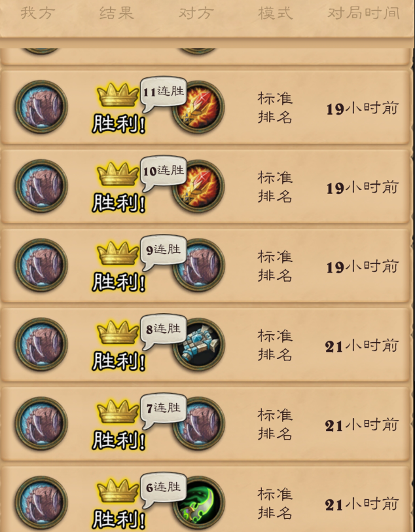Click the gold crown in 8连胜 row
The height and width of the screenshot is (532, 415).
[118, 332]
